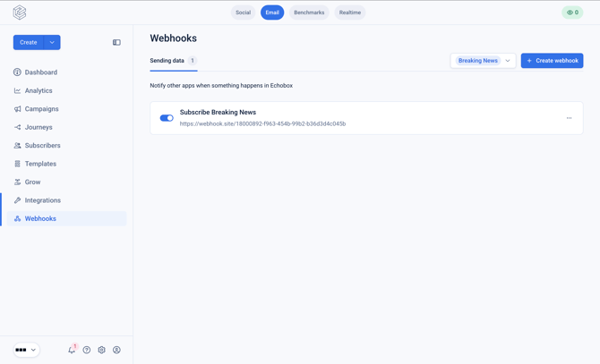Open more options menu for Subscribe Breaking News

tap(569, 118)
